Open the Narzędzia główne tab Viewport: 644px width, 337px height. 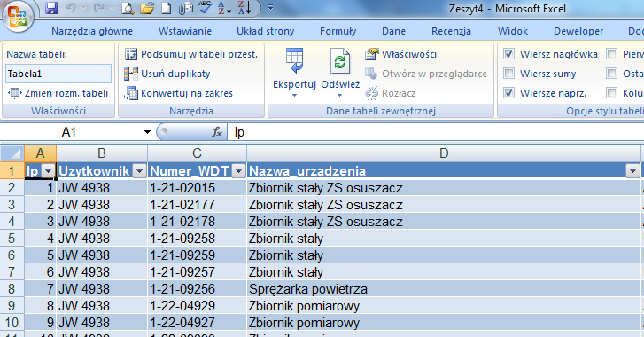pos(92,31)
